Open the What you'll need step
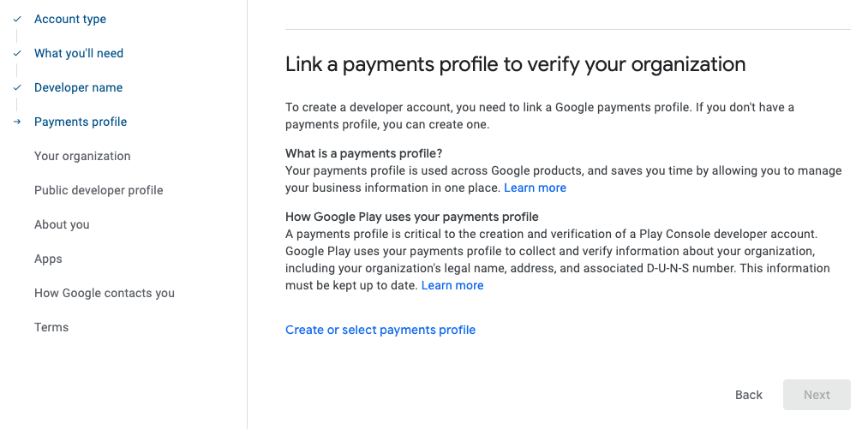 tap(79, 53)
